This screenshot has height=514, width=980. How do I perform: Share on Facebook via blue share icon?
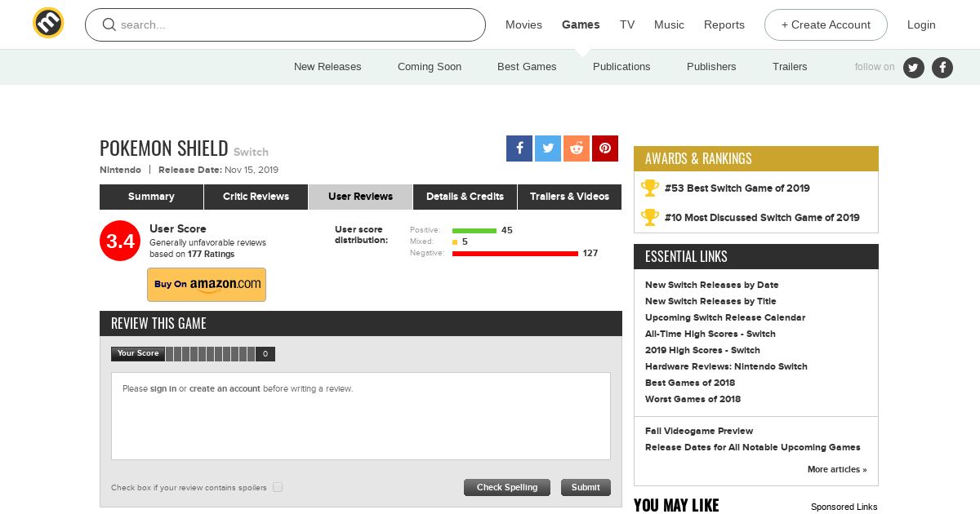click(519, 148)
